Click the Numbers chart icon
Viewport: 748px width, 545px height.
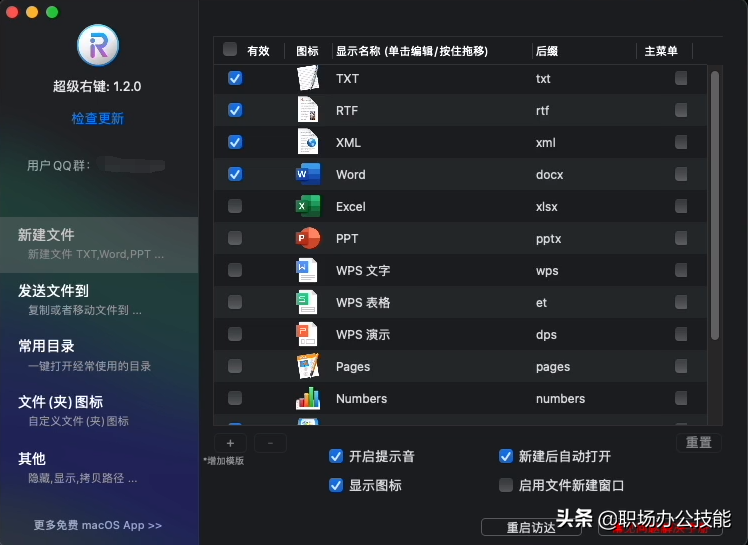point(308,398)
